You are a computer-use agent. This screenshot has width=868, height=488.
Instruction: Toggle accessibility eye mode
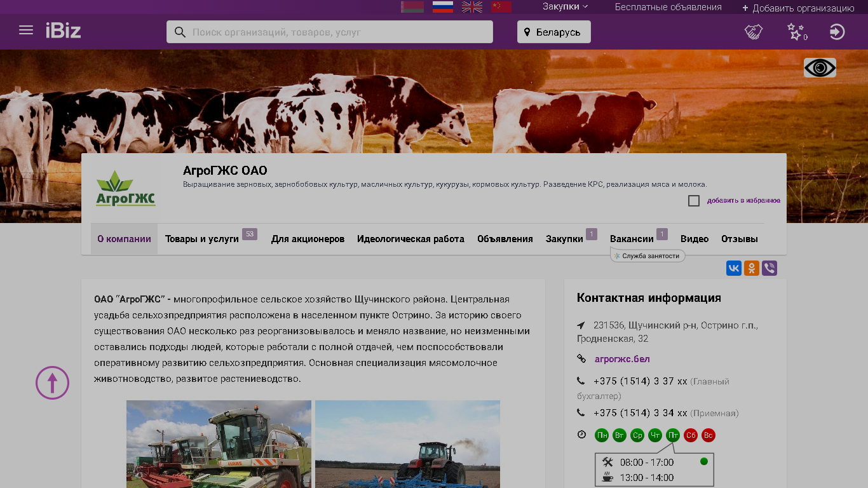click(x=820, y=67)
